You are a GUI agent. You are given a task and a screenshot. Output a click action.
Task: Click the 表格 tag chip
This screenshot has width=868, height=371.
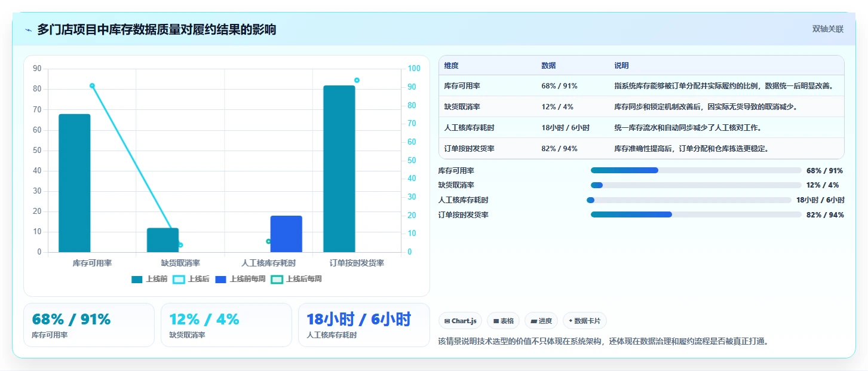[x=504, y=321]
